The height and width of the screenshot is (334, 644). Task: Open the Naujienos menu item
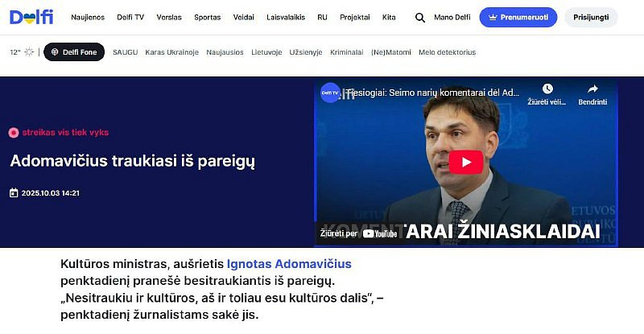click(x=88, y=17)
